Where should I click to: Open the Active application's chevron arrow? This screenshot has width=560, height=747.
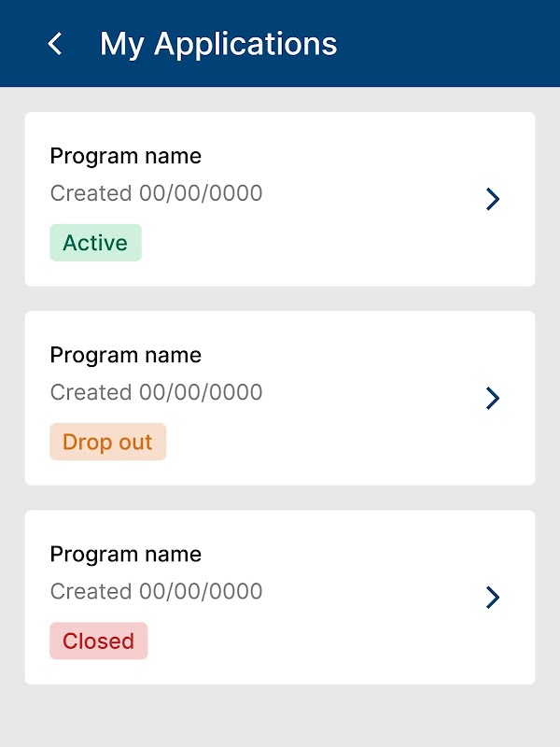[x=493, y=199]
